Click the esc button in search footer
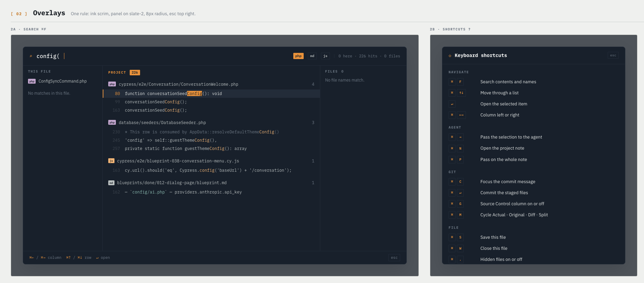The width and height of the screenshot is (644, 283). 394,257
